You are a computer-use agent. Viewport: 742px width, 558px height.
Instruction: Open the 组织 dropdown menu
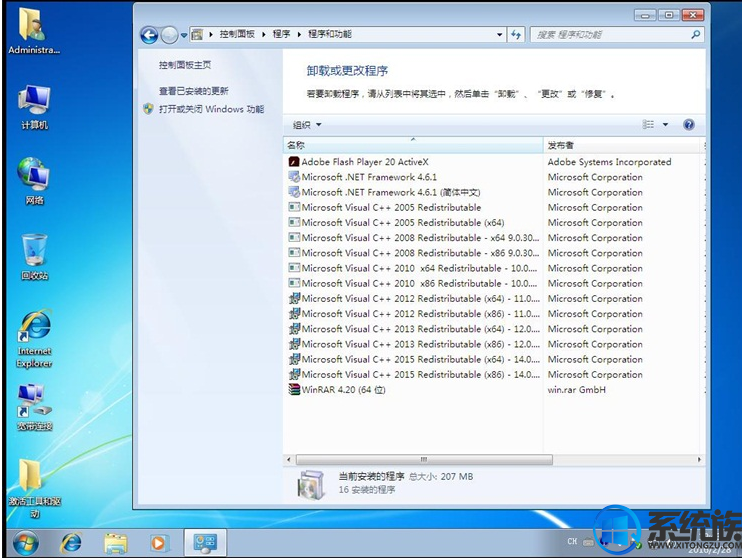307,125
